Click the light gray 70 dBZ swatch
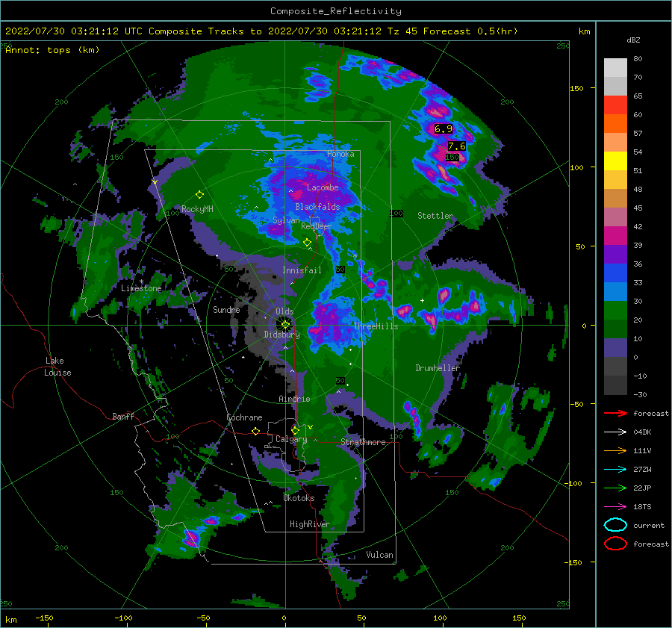The image size is (672, 628). pyautogui.click(x=615, y=68)
